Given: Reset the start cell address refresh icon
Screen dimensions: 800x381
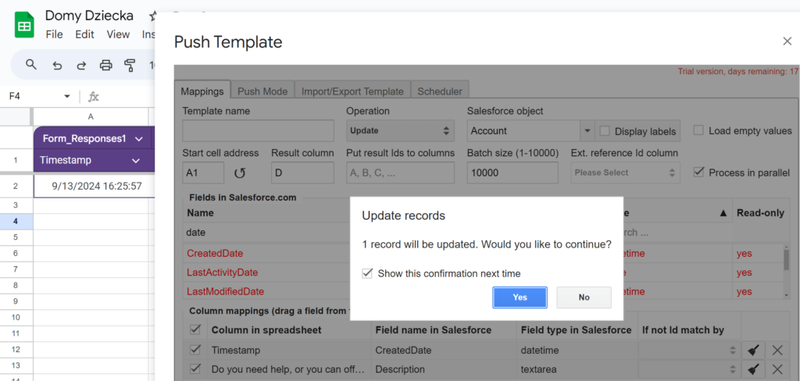Looking at the screenshot, I should [x=239, y=173].
